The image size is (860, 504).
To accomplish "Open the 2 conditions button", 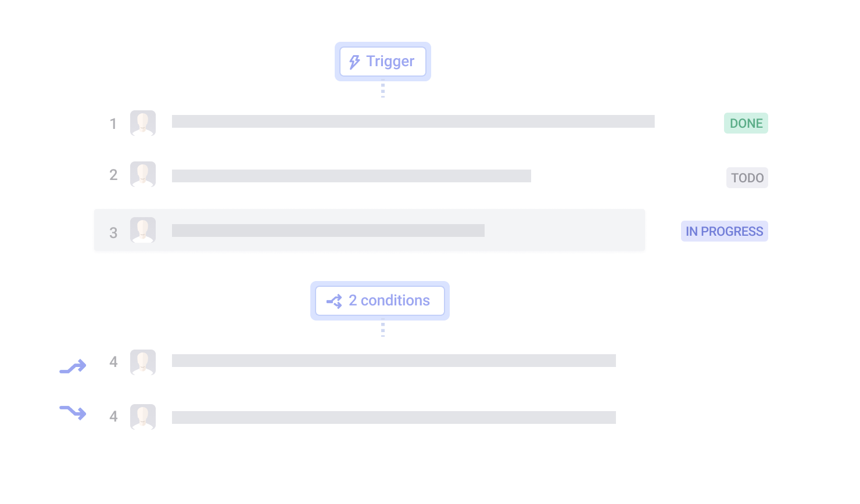I will [x=380, y=301].
